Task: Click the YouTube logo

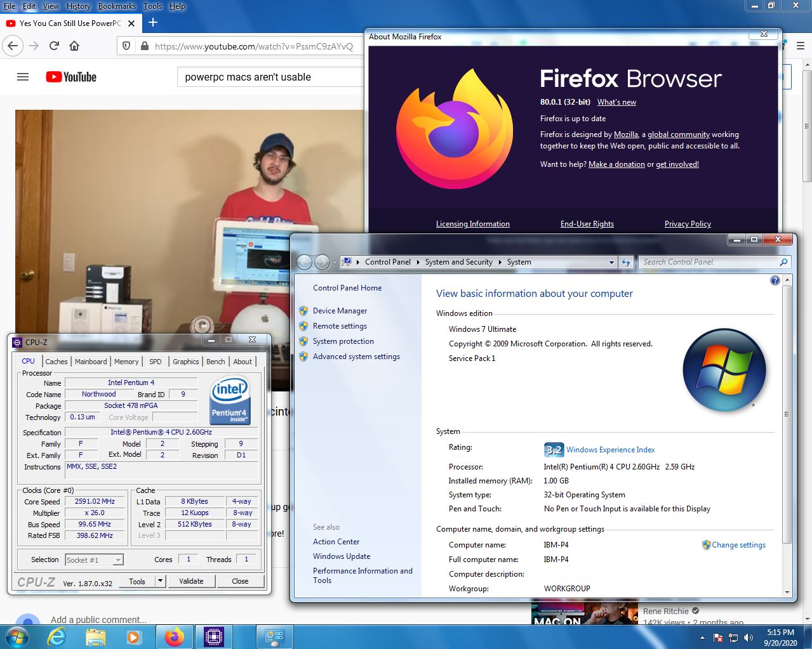Action: 71,77
